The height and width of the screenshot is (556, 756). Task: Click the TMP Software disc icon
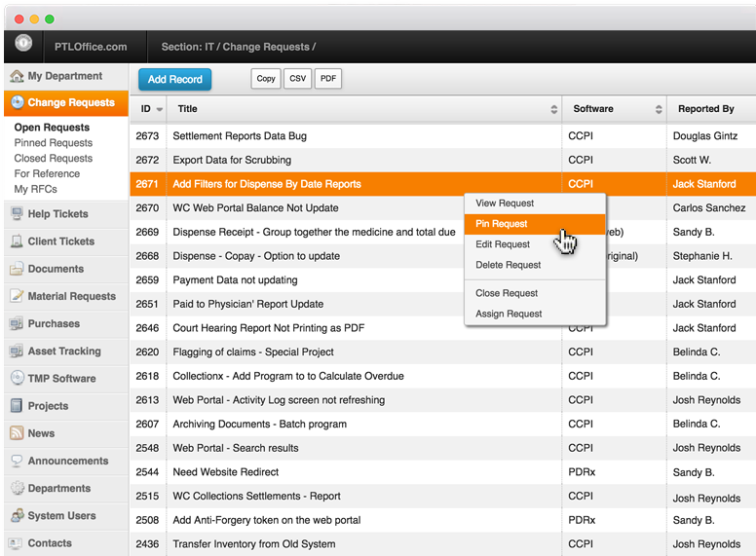point(17,378)
